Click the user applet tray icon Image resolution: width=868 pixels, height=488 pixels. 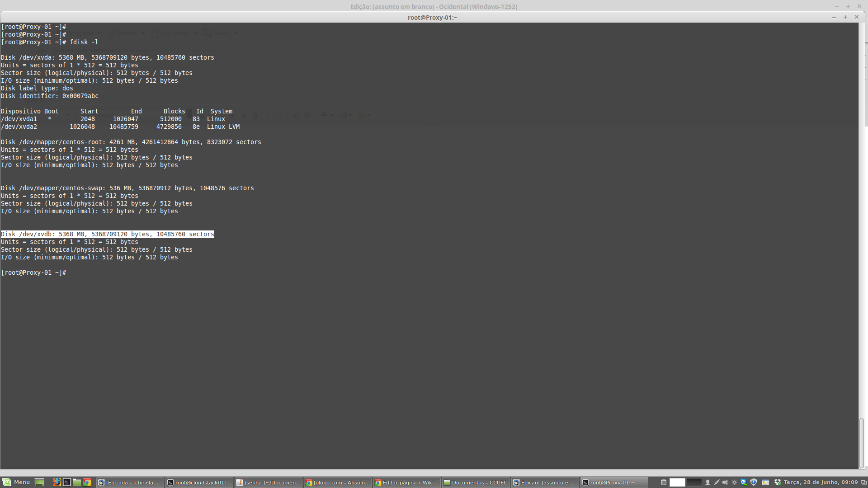click(708, 482)
